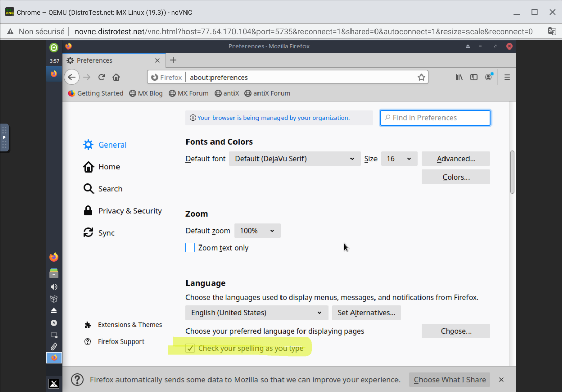Select the Home category

pos(102,167)
